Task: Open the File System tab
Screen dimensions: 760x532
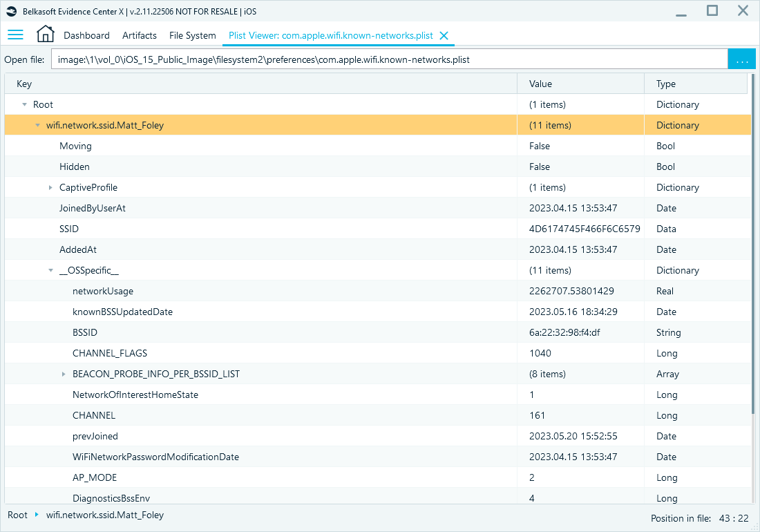Action: 193,35
